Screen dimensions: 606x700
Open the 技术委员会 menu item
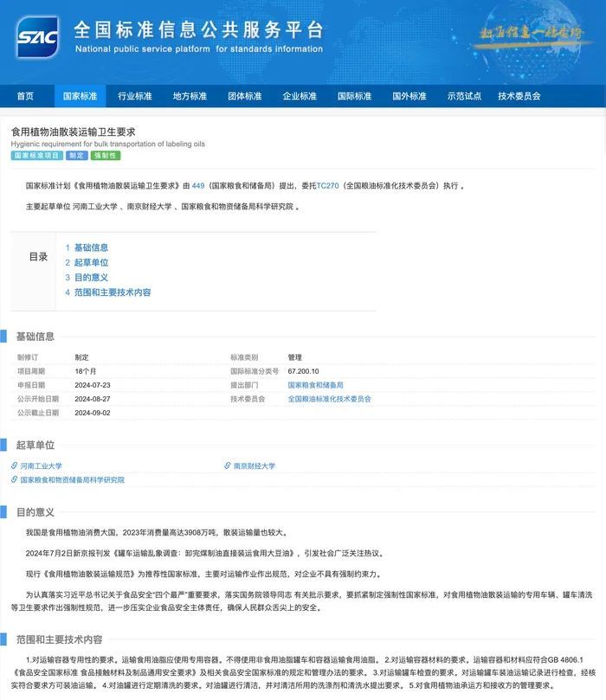pyautogui.click(x=519, y=96)
